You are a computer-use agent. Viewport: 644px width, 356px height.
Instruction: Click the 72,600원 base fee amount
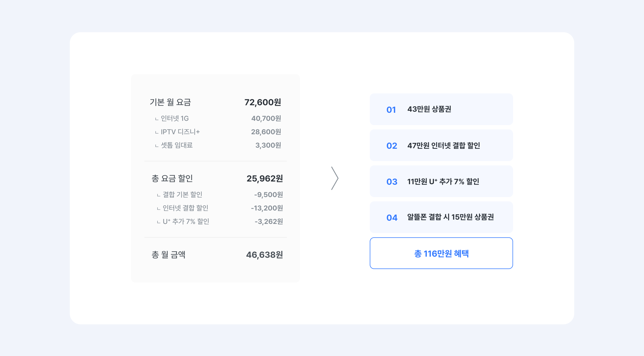(x=262, y=102)
